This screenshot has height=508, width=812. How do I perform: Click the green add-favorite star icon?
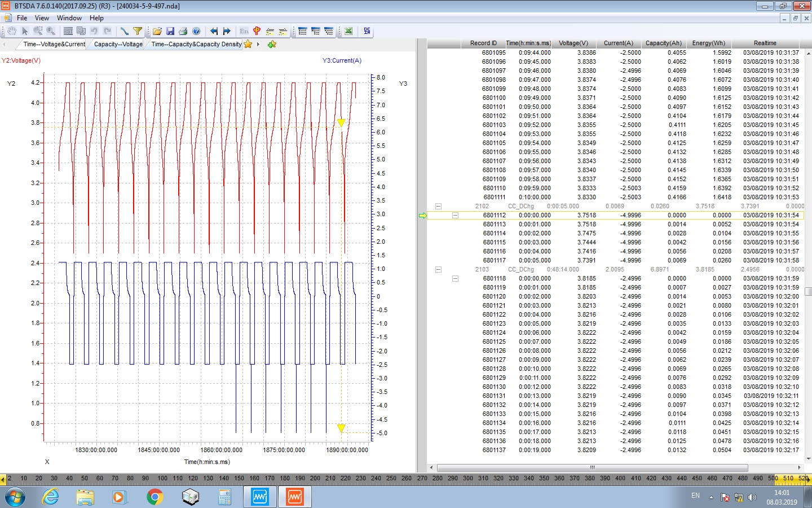[272, 44]
